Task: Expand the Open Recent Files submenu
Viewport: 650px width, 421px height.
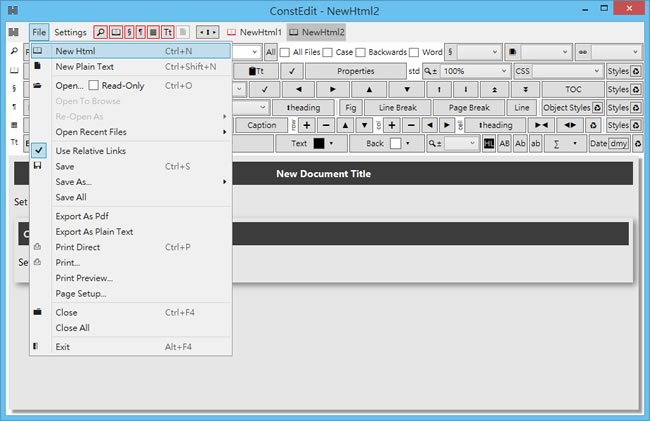Action: (x=131, y=132)
